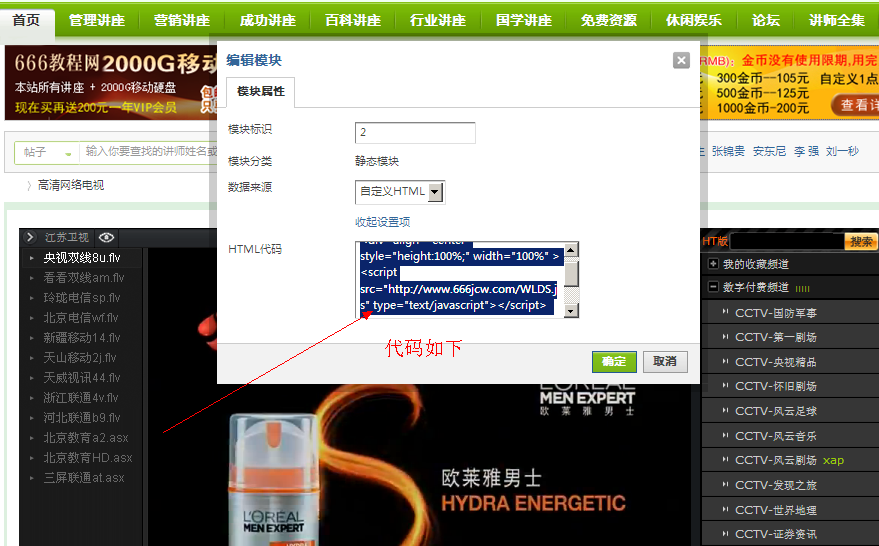879x546 pixels.
Task: Open the 营销讲座 menu item
Action: pyautogui.click(x=182, y=21)
